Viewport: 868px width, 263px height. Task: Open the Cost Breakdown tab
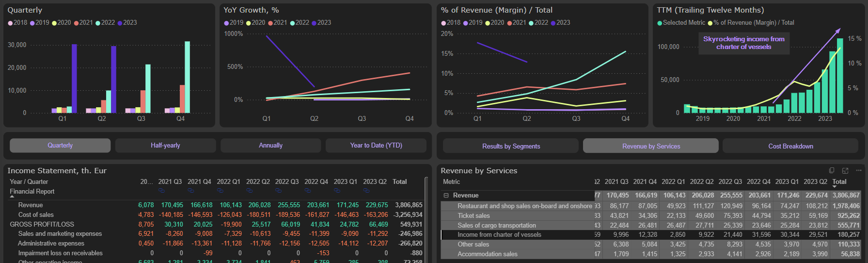coord(790,146)
